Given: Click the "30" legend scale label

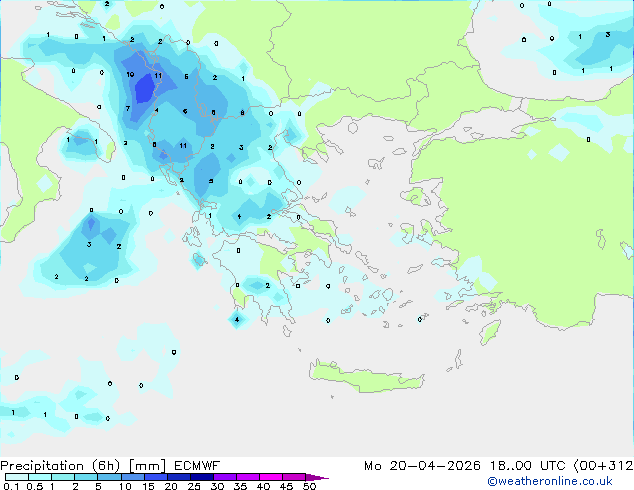Looking at the screenshot, I should 217,486.
